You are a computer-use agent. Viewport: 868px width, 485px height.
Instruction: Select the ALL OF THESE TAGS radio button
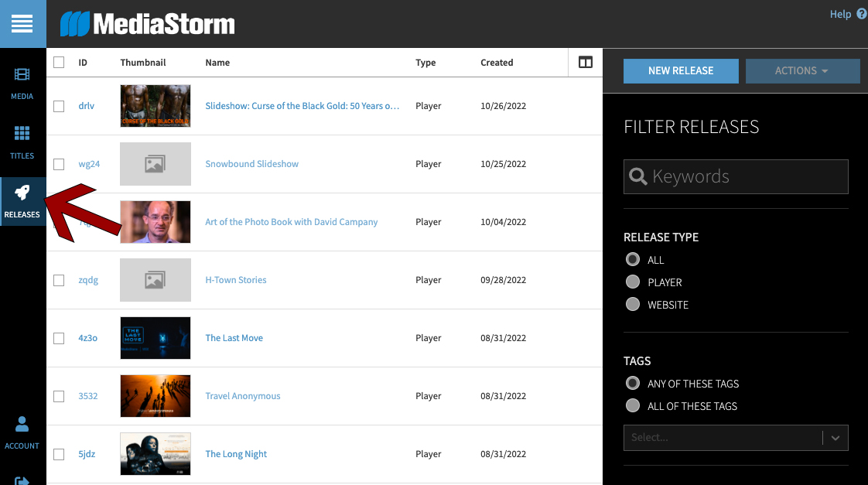pos(633,405)
